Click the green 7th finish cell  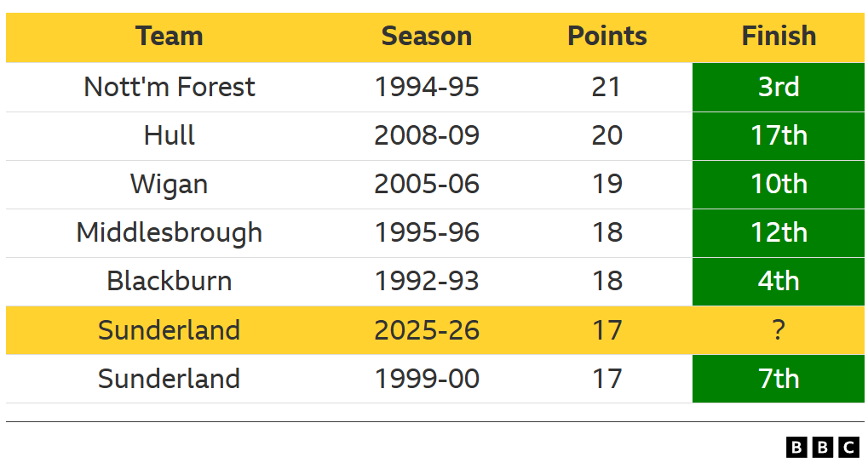[778, 379]
